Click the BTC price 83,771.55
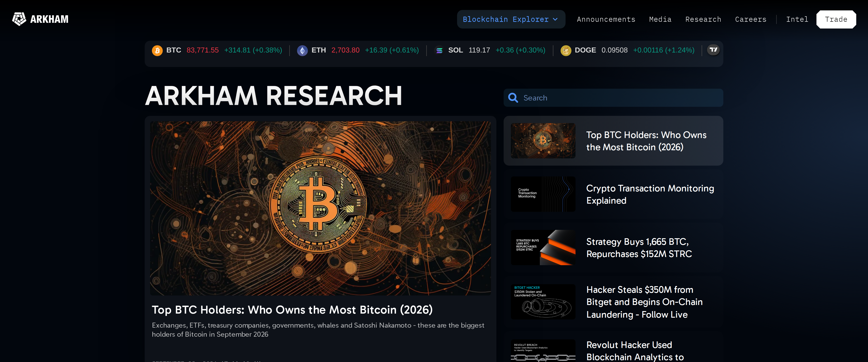The width and height of the screenshot is (868, 362). (203, 50)
